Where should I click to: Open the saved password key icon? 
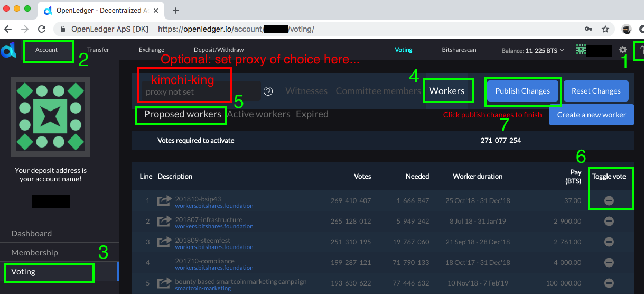(x=588, y=29)
